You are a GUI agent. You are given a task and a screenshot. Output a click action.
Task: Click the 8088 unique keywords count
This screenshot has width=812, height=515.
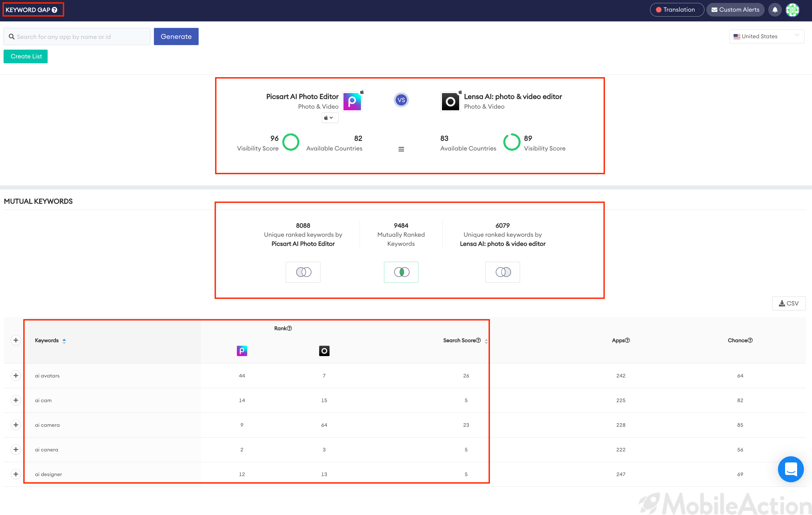click(x=303, y=225)
